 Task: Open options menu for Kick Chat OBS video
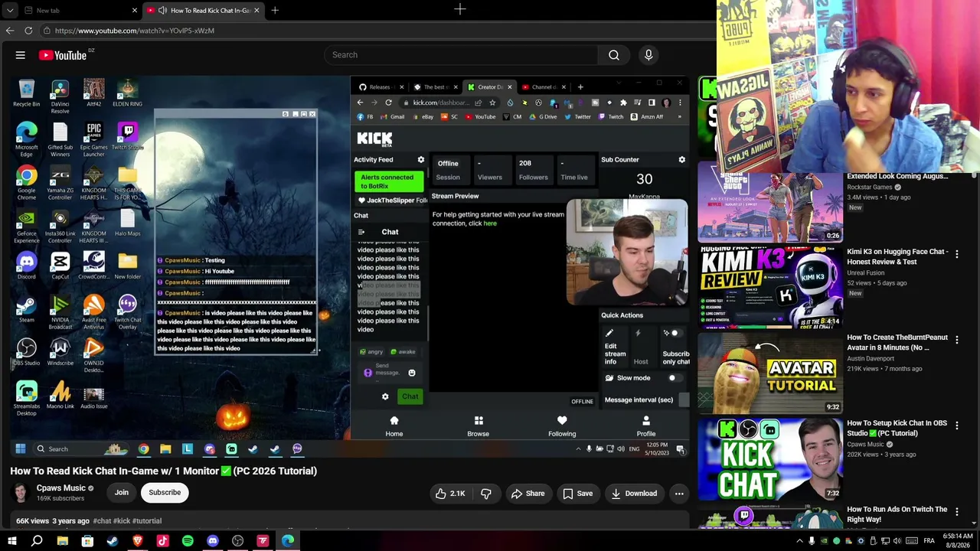click(x=957, y=425)
